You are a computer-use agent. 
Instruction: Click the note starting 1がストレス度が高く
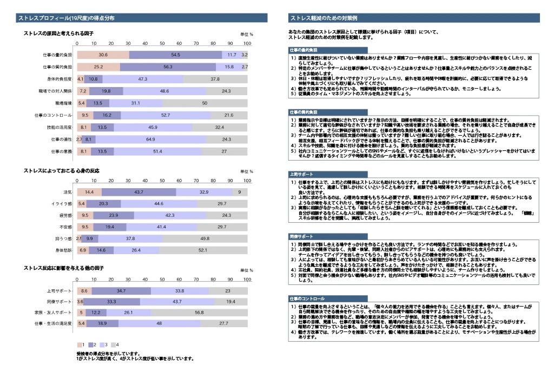click(135, 359)
